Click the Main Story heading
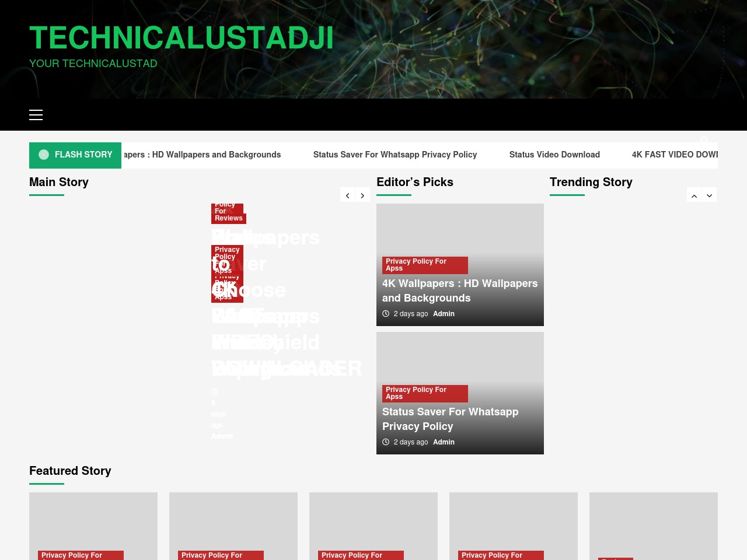747x560 pixels. pyautogui.click(x=59, y=182)
